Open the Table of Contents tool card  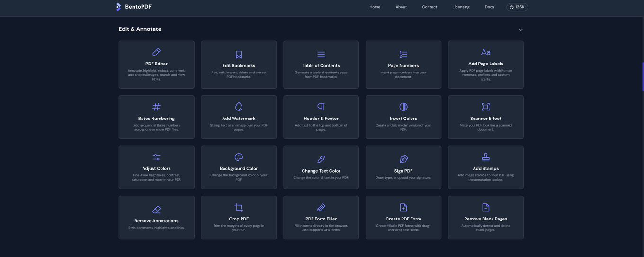point(321,64)
